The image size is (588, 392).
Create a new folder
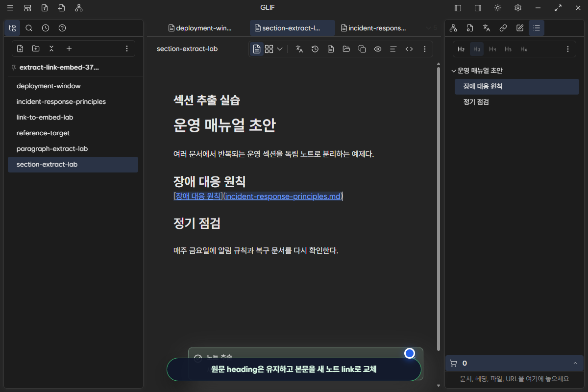pyautogui.click(x=36, y=49)
